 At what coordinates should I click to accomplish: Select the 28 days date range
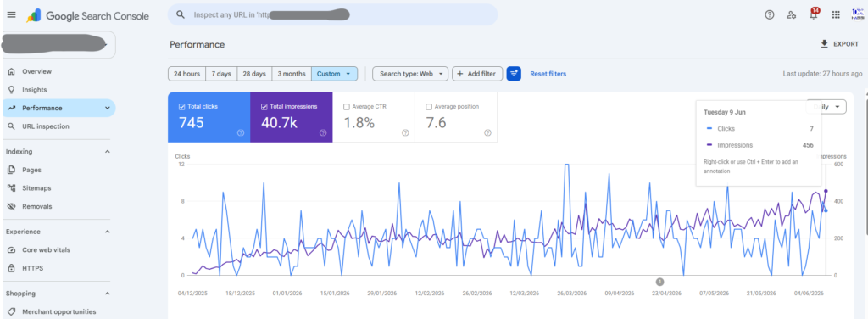(254, 74)
